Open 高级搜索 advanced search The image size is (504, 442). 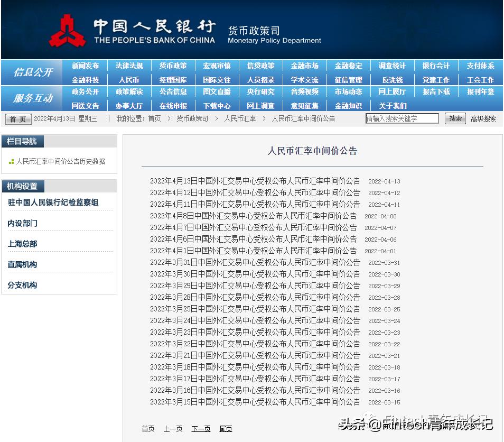tap(482, 118)
